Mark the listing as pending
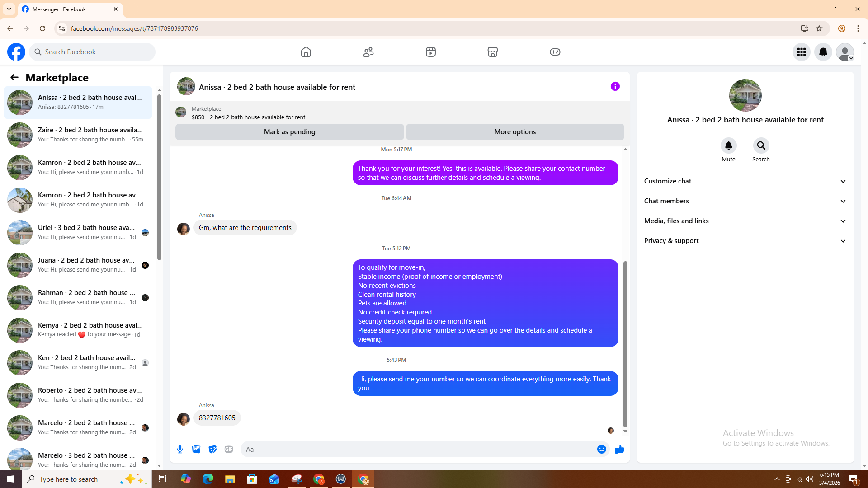The height and width of the screenshot is (488, 868). pyautogui.click(x=289, y=132)
